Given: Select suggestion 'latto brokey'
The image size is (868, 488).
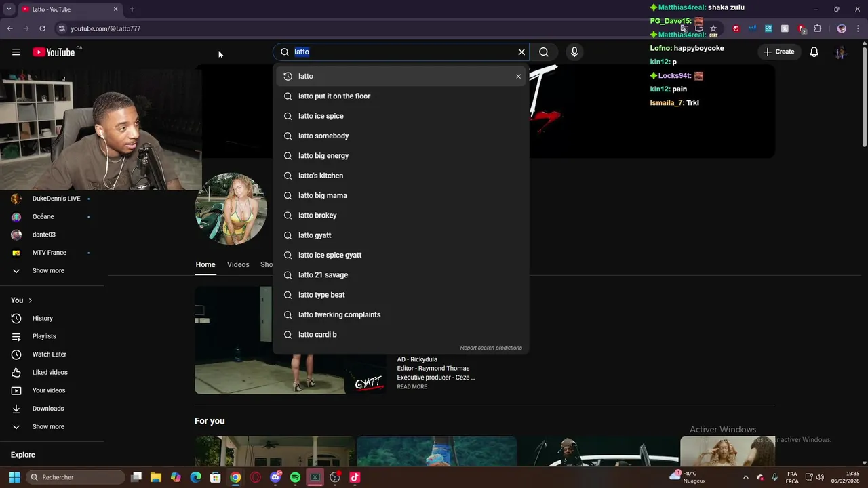Looking at the screenshot, I should click(401, 216).
